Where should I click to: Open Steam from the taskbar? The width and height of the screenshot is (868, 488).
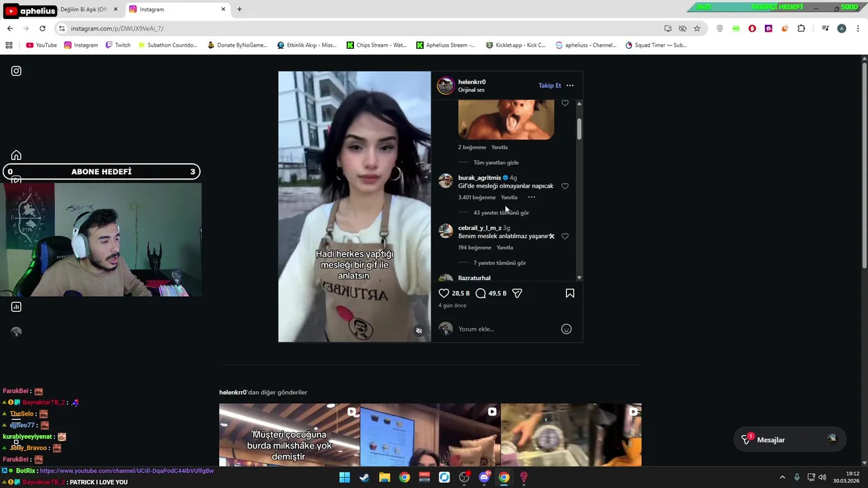364,477
